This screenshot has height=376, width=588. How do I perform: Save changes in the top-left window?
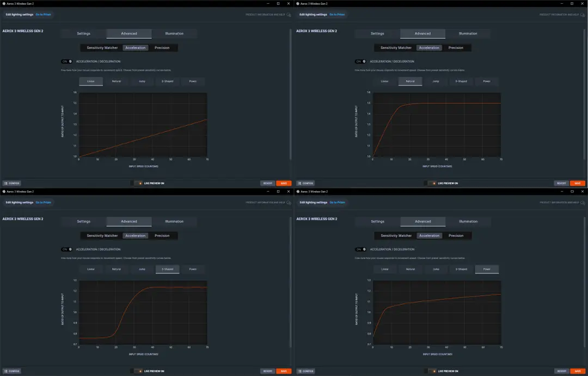[284, 183]
